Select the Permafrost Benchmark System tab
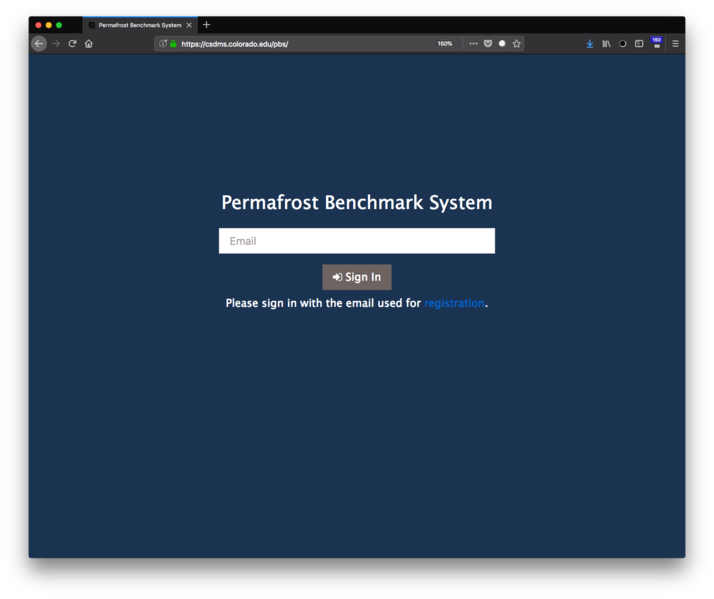This screenshot has height=599, width=714. click(137, 25)
